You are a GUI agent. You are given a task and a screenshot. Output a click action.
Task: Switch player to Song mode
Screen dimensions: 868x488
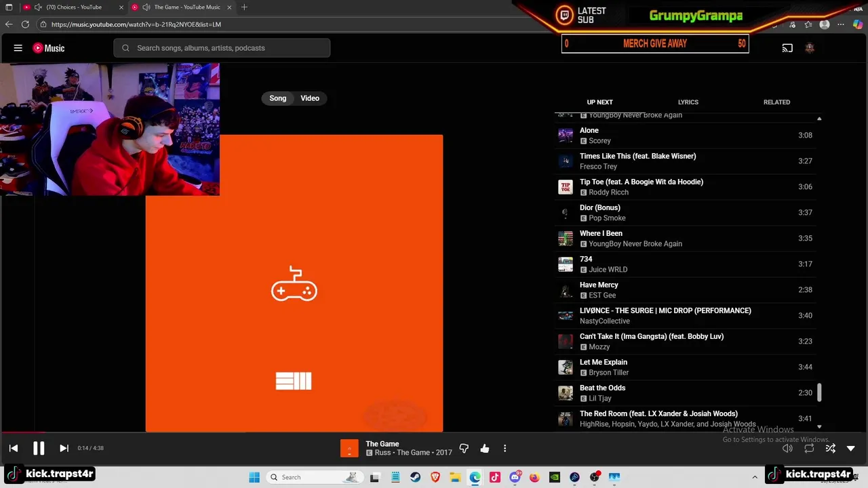tap(278, 98)
